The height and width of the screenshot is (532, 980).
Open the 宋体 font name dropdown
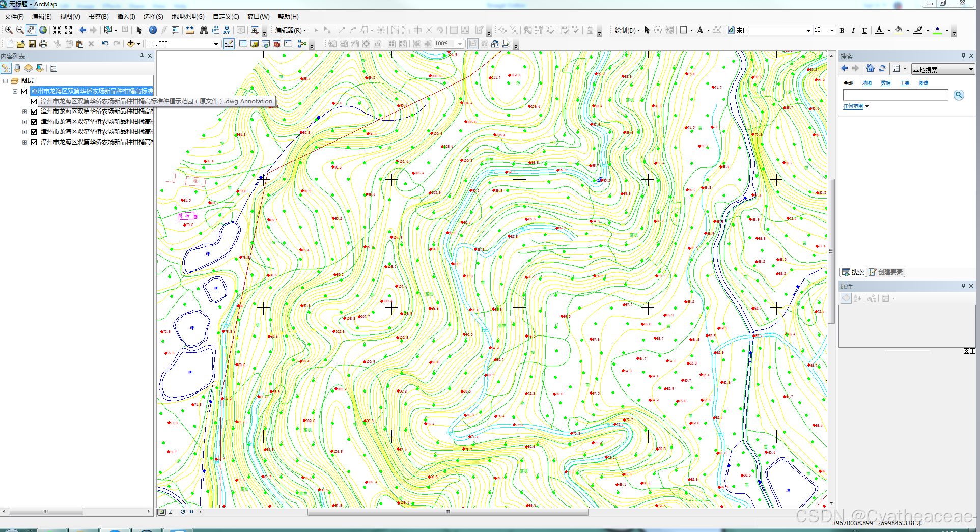[x=808, y=30]
